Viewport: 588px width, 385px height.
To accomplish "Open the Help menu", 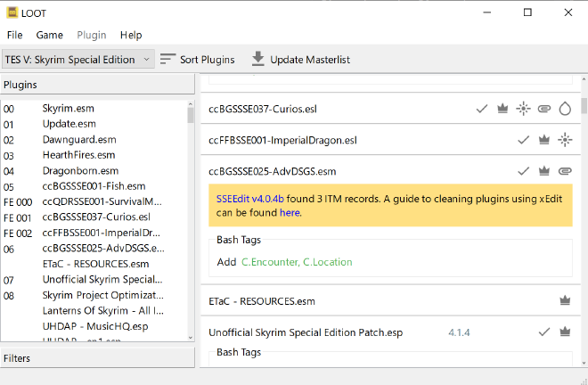I will pos(131,35).
